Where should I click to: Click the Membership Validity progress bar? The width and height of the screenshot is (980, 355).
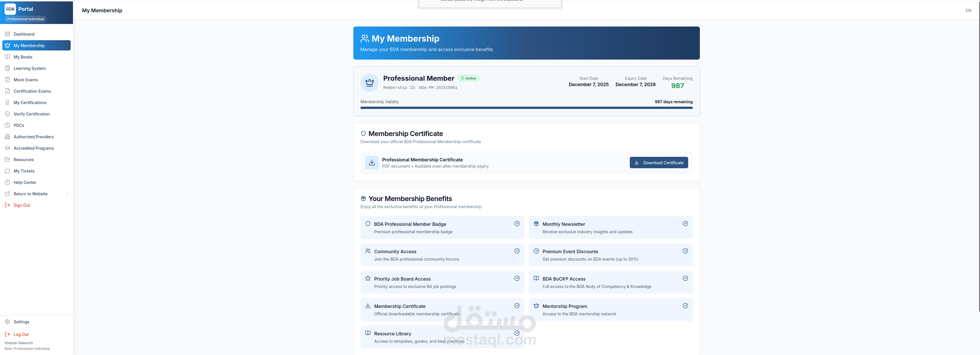[526, 108]
